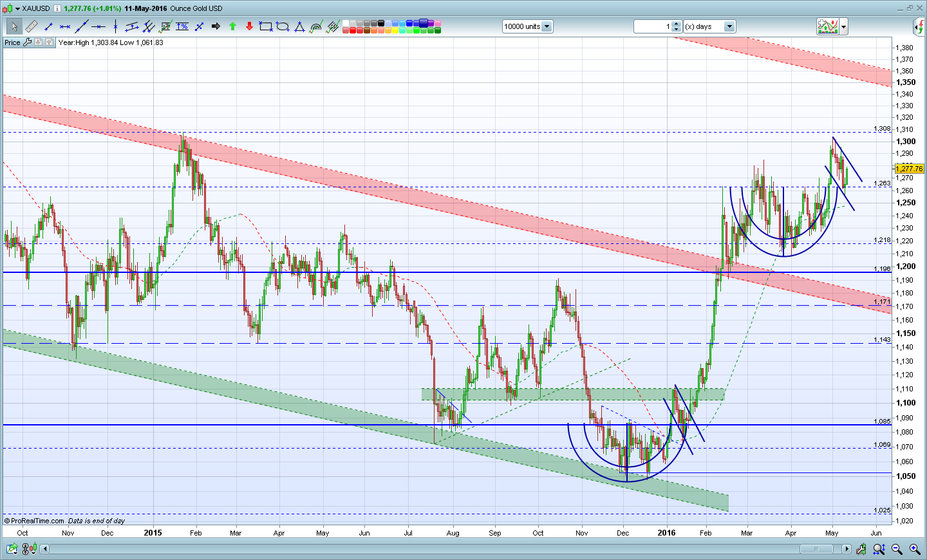Click the zoom in magnifier icon
927x560 pixels.
(914, 548)
